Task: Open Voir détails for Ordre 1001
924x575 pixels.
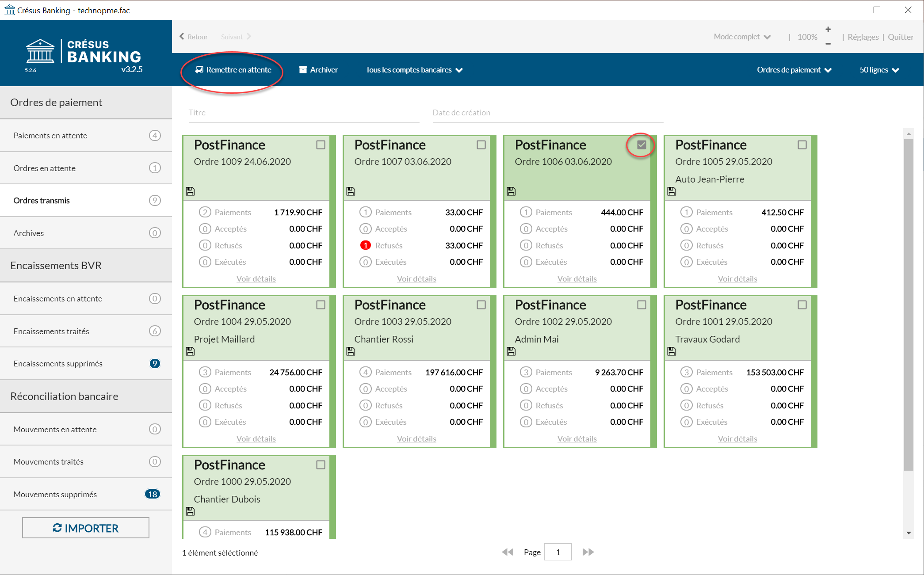Action: (737, 438)
